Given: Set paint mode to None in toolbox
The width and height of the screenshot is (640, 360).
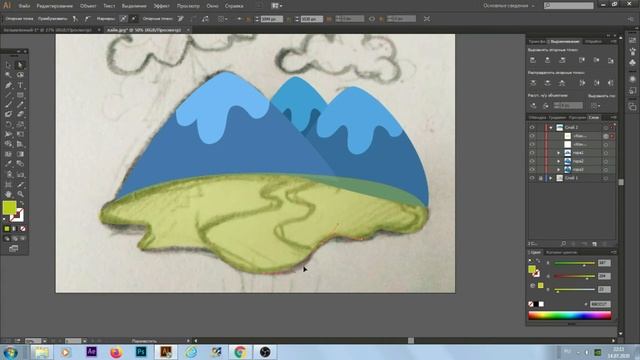Looking at the screenshot, I should (x=23, y=229).
